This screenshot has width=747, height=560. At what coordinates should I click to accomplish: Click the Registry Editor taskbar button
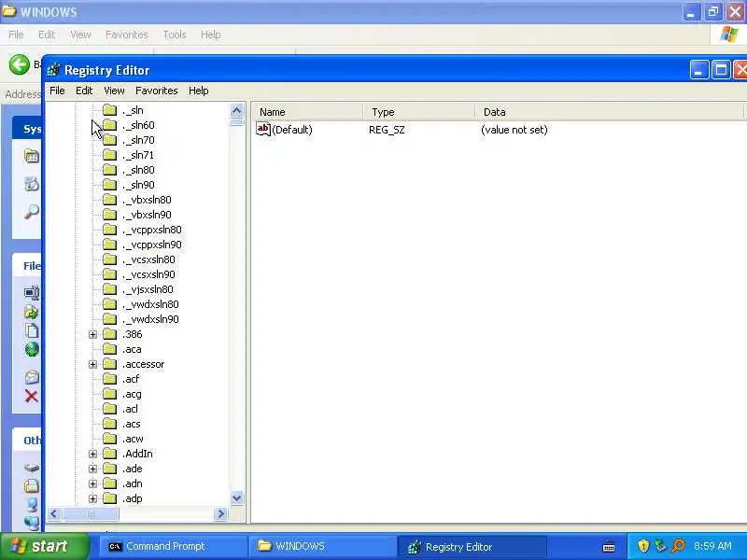pyautogui.click(x=472, y=547)
